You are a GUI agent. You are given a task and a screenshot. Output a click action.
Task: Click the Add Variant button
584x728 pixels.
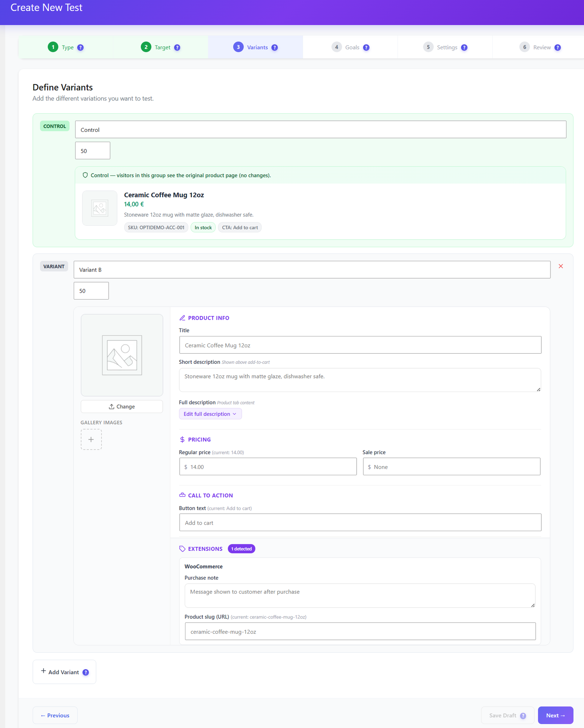click(x=64, y=672)
